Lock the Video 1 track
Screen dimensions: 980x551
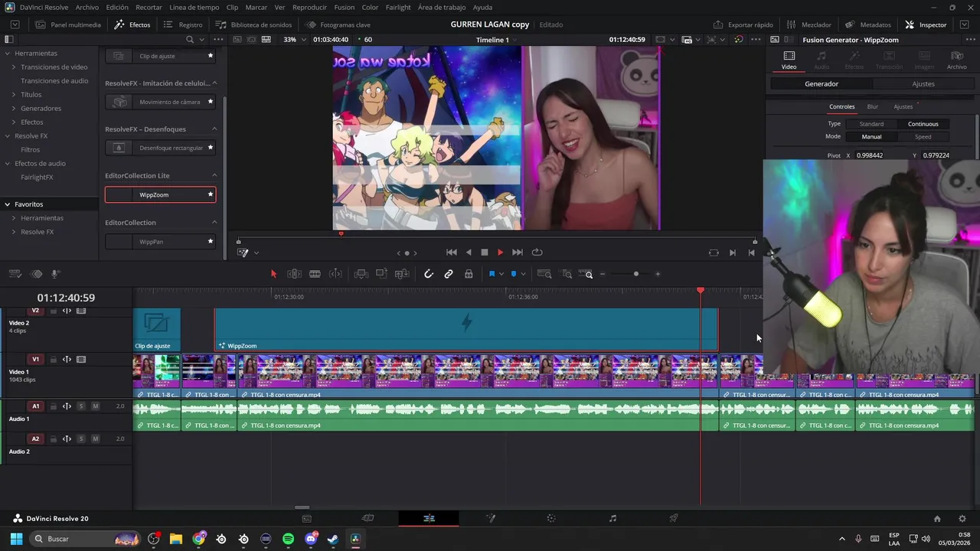click(53, 360)
